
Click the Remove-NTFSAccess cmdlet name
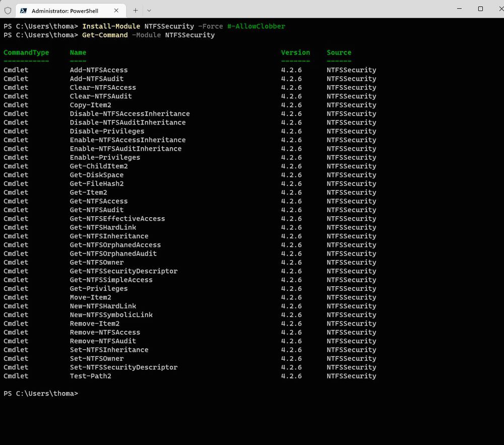(x=105, y=332)
